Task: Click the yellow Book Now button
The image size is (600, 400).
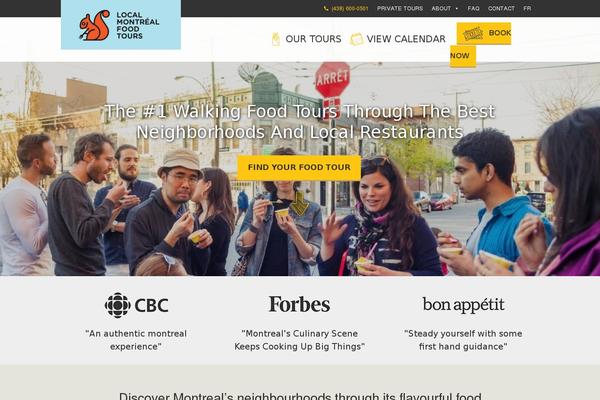Action: (x=483, y=33)
